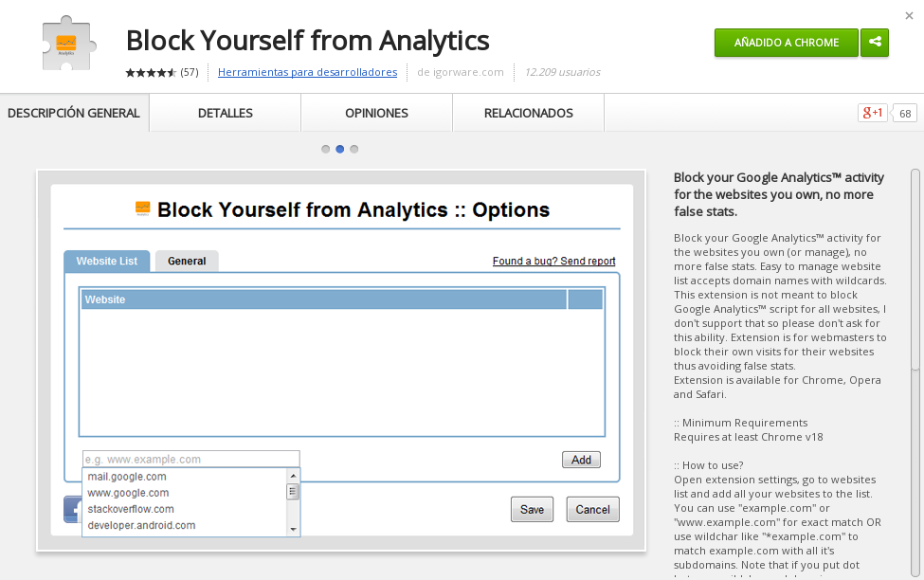The image size is (924, 580).
Task: Open Herramientas para desarrolladores category link
Action: point(308,72)
